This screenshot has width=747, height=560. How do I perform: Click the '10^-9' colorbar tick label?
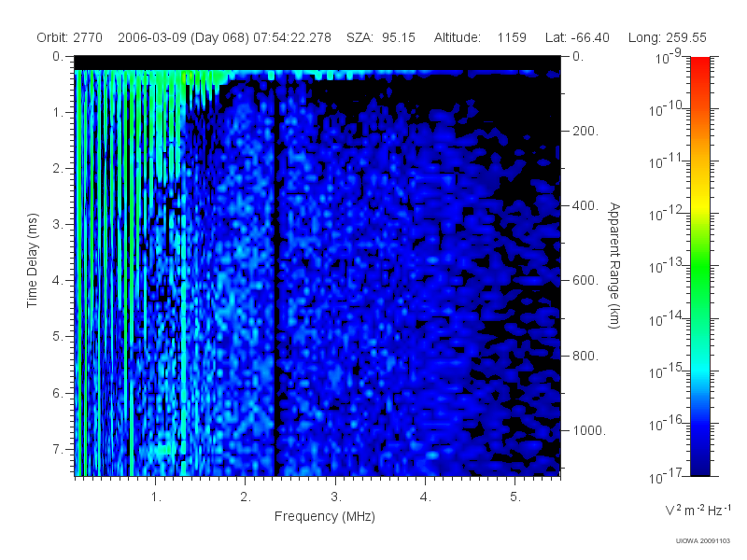(669, 58)
